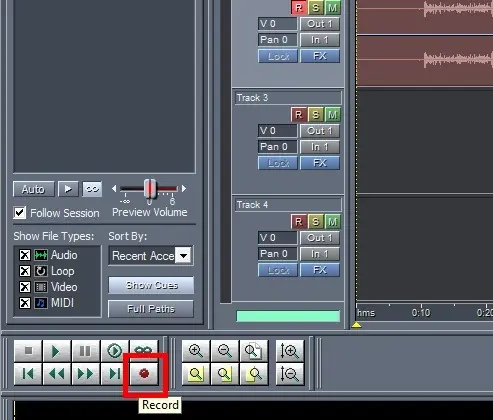Viewport: 493px width, 420px height.
Task: Toggle the loop preview button beside Auto
Action: pyautogui.click(x=92, y=189)
